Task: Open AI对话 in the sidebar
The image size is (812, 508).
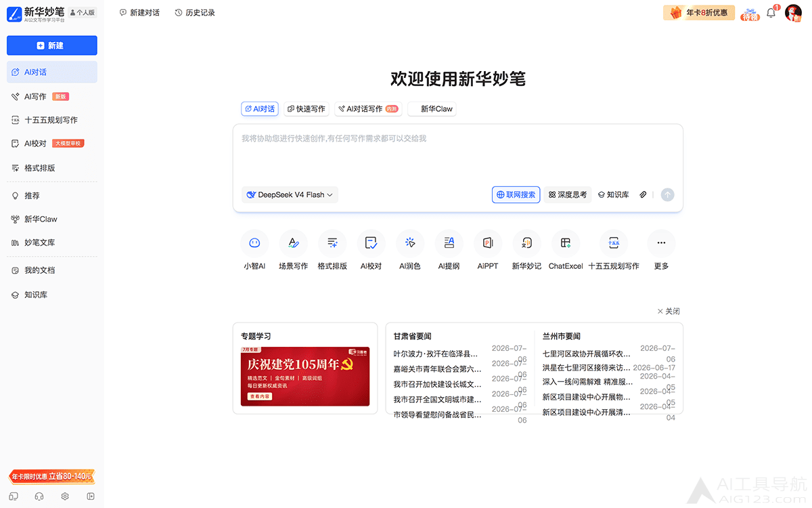Action: (x=52, y=72)
